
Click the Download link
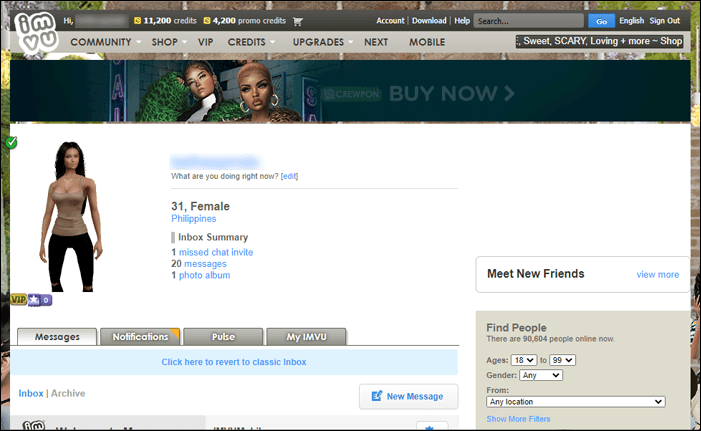pos(429,21)
